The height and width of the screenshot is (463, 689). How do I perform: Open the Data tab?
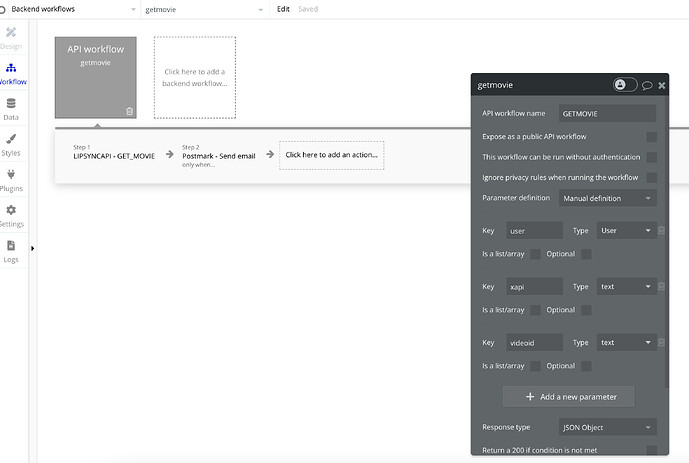(11, 109)
